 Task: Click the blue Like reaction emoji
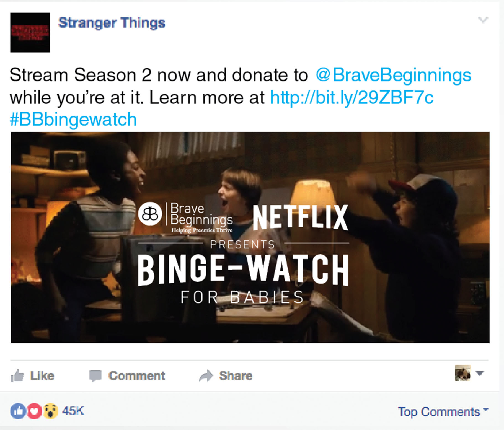(18, 411)
